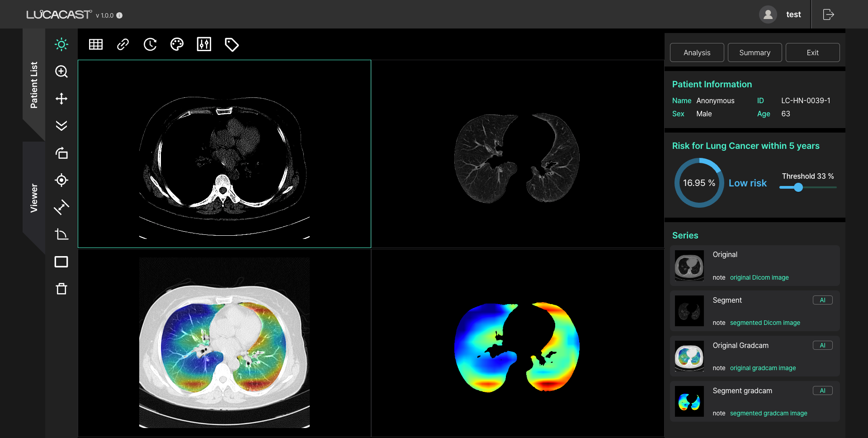Select the segmented lung viewport

pos(518,154)
